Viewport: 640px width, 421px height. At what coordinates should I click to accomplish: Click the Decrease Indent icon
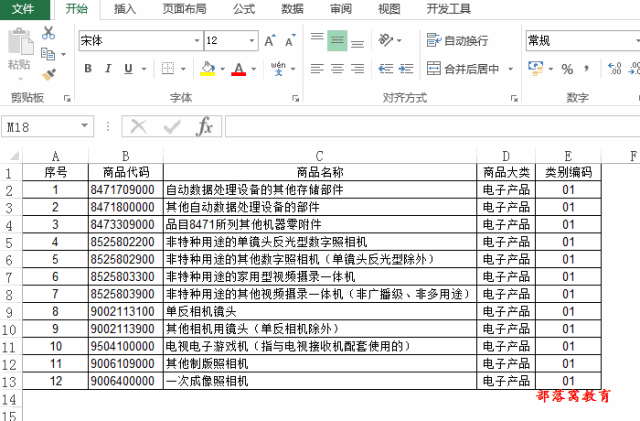coord(385,69)
